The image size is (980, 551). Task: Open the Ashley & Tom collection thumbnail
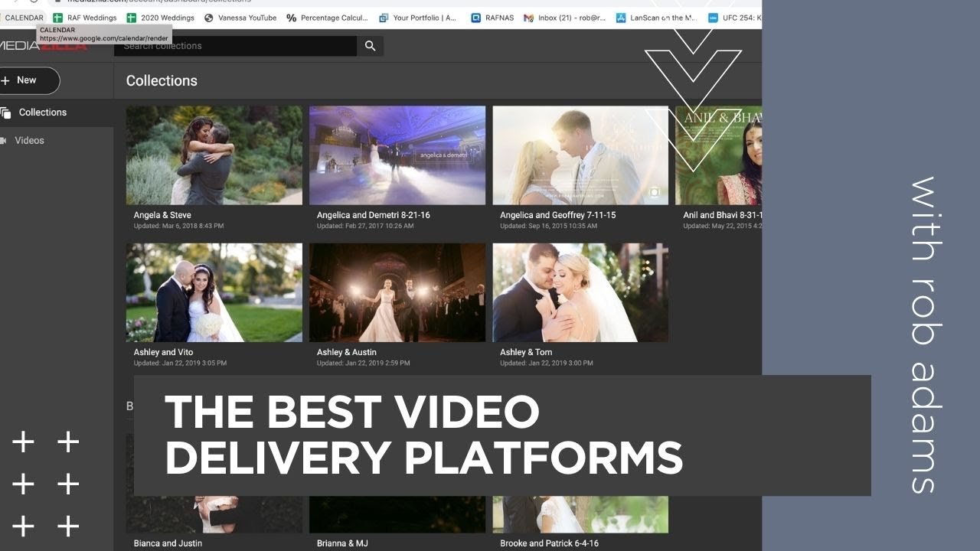coord(580,292)
